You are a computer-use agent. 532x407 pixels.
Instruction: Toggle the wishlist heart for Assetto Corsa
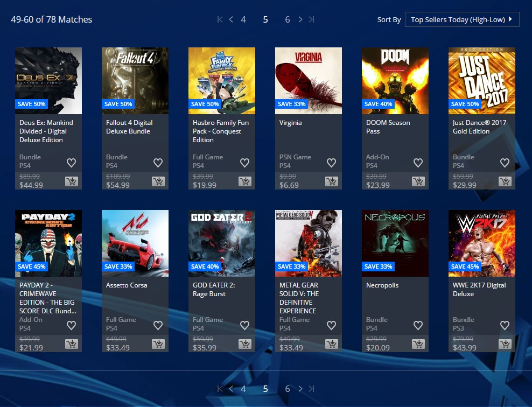[158, 325]
